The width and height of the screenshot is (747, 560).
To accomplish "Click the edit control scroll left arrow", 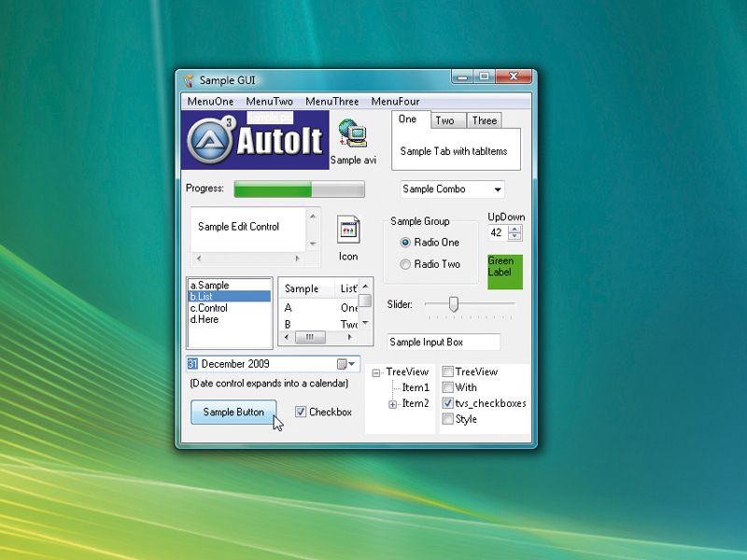I will click(x=199, y=259).
